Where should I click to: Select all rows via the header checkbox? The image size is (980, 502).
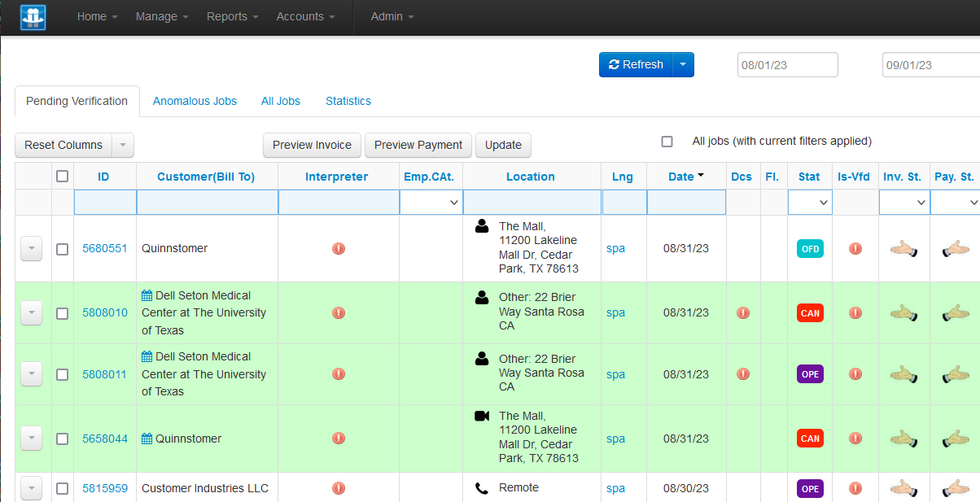(x=62, y=175)
